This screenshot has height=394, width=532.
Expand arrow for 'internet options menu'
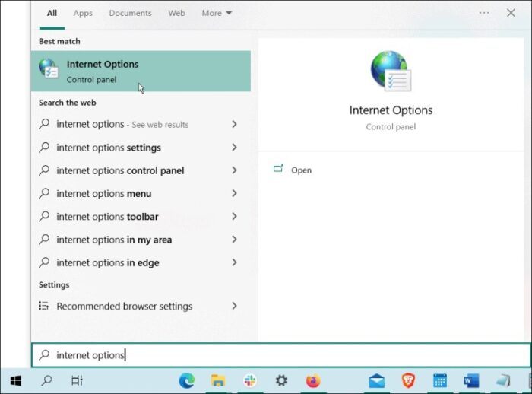[234, 193]
